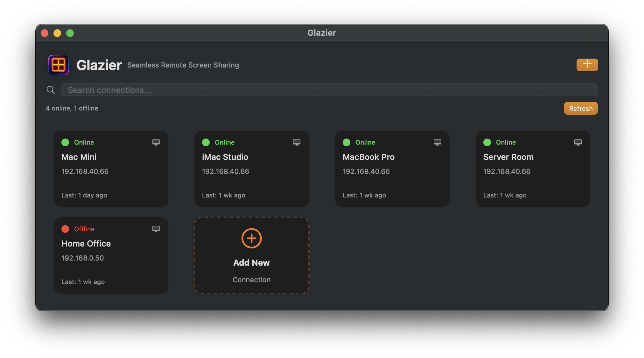Click the circular plus icon in Add New Connection
The width and height of the screenshot is (644, 358).
pyautogui.click(x=251, y=238)
